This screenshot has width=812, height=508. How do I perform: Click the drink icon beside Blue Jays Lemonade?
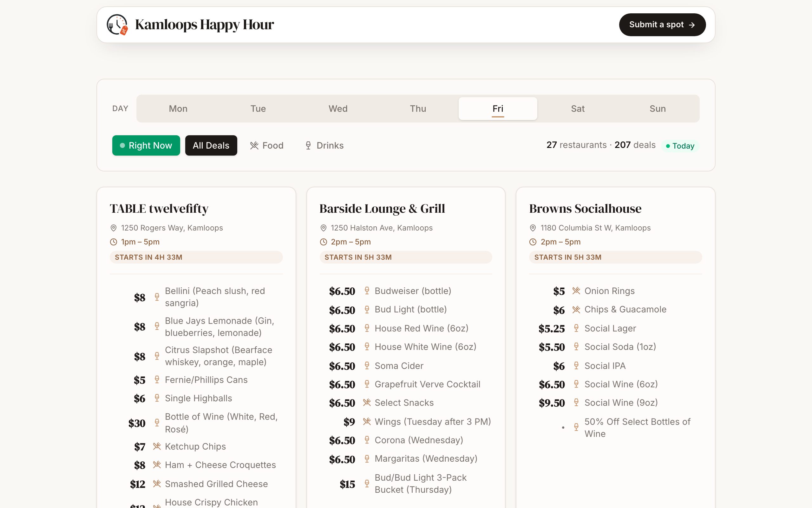click(157, 326)
